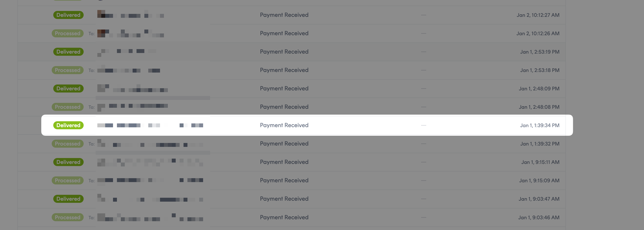Select Delivered badge at Jan 1, 9:03:47 AM

click(68, 199)
